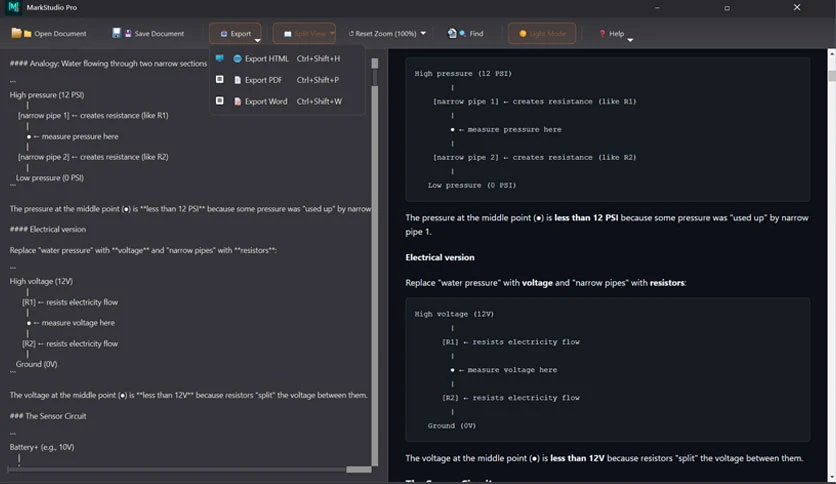Click the small icon on the Export button
836x484 pixels.
[x=224, y=34]
